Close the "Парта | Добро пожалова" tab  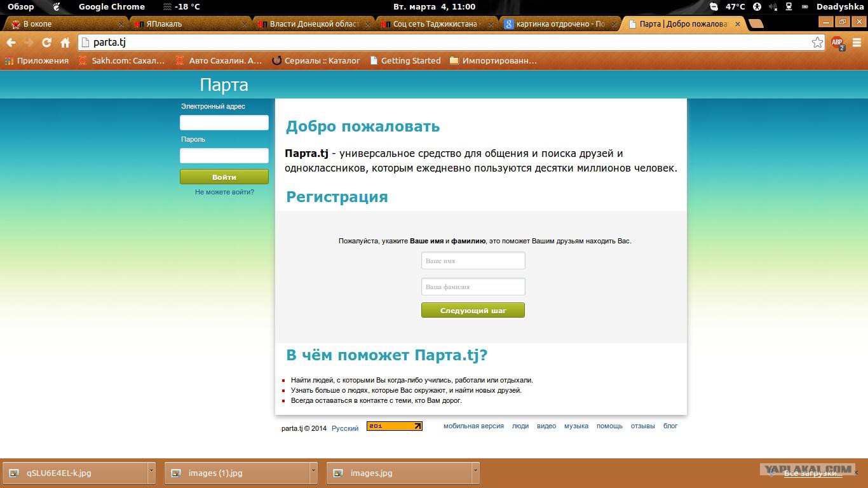737,24
